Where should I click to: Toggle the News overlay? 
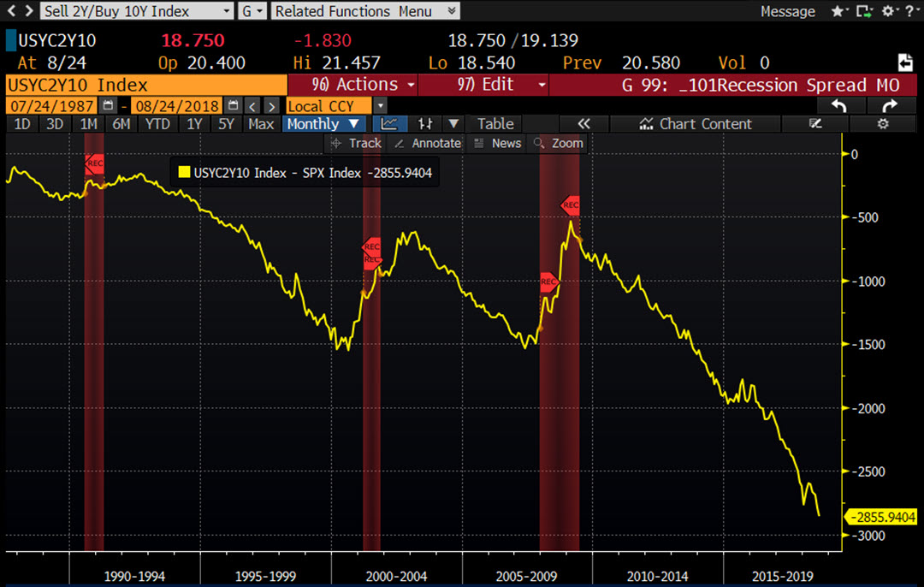point(498,143)
